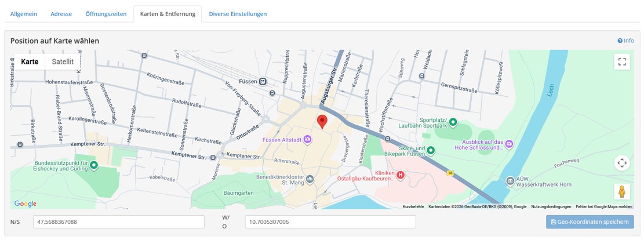This screenshot has height=243, width=644.
Task: Click the Benediktinerkloster St. Mang museum marker
Action: click(x=310, y=179)
